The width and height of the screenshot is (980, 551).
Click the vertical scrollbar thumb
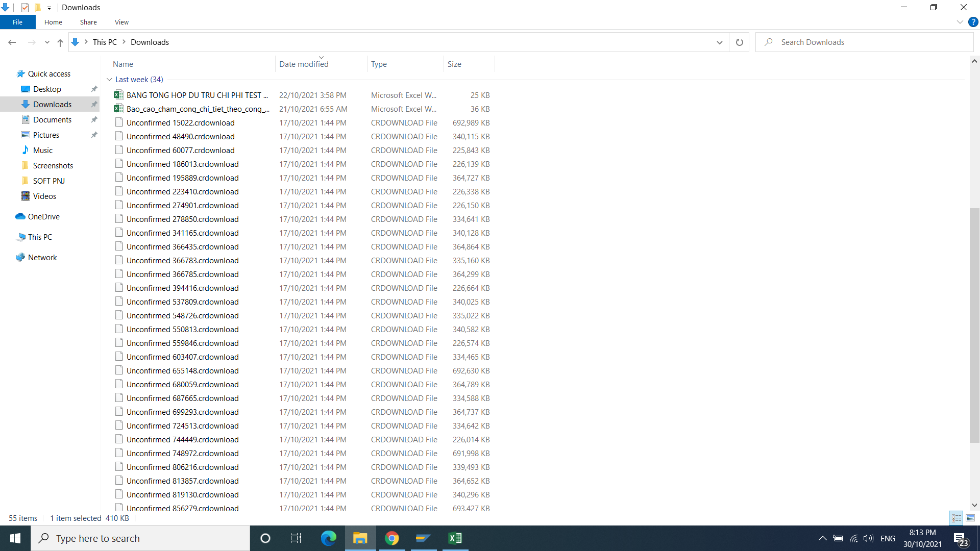pos(974,325)
